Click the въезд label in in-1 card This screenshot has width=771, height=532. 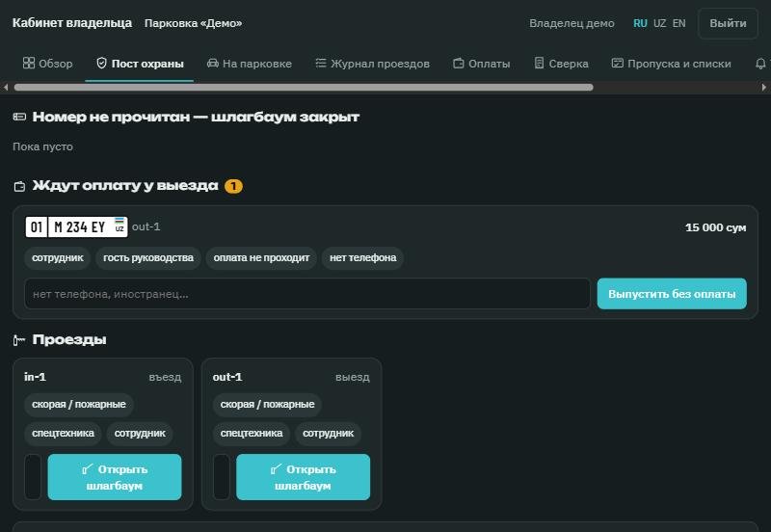click(x=165, y=377)
